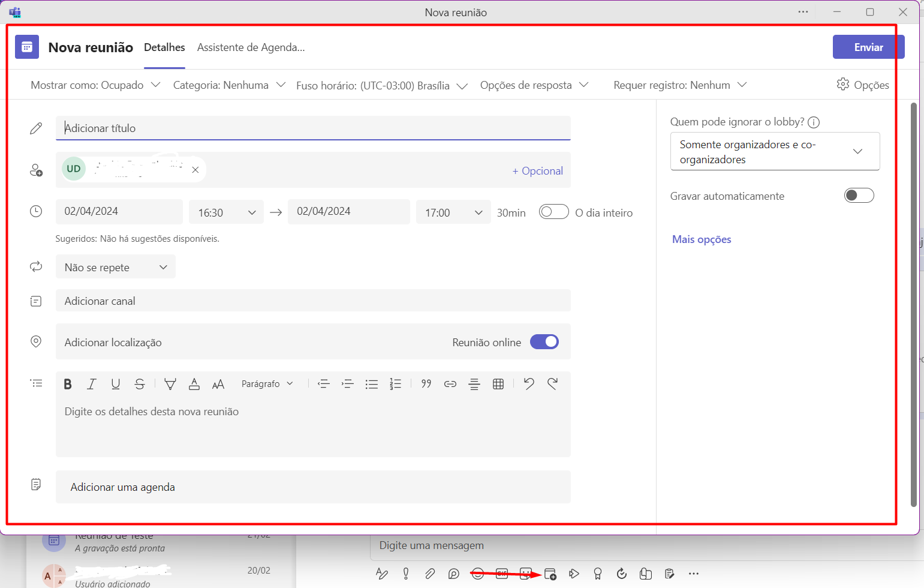This screenshot has width=924, height=588.
Task: Click the Praise ribbon icon in chat toolbar
Action: pos(598,574)
